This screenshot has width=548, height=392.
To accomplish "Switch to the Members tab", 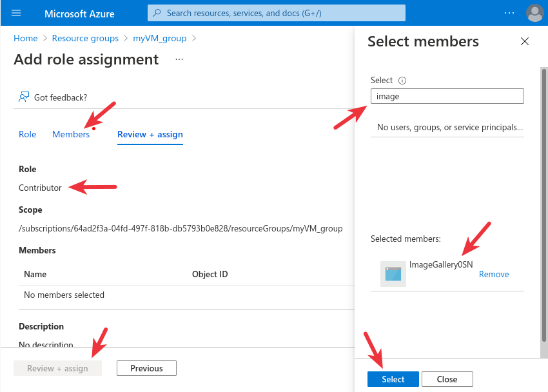I will click(71, 134).
